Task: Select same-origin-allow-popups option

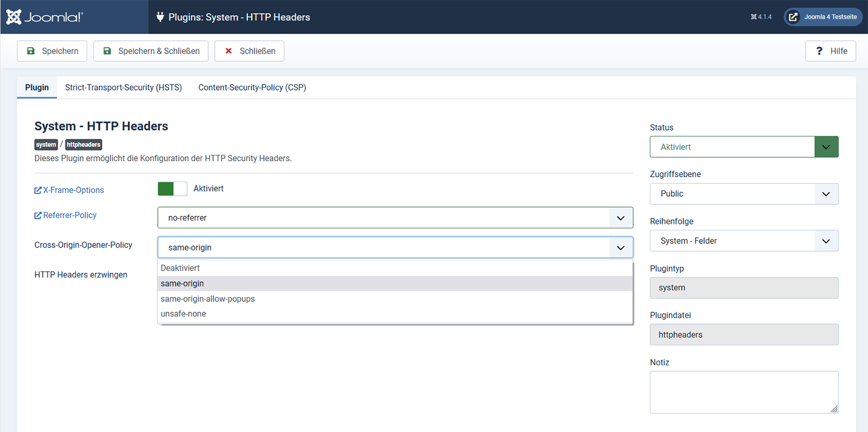Action: click(x=208, y=299)
